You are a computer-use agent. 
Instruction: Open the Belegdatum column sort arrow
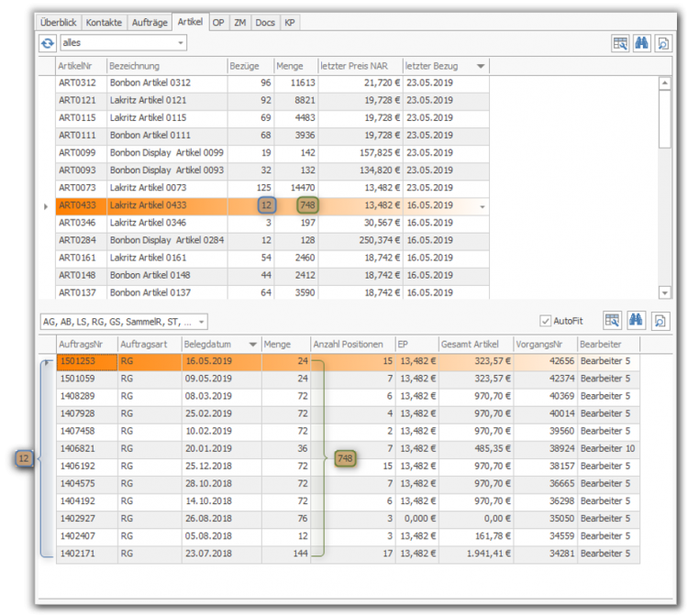point(253,345)
